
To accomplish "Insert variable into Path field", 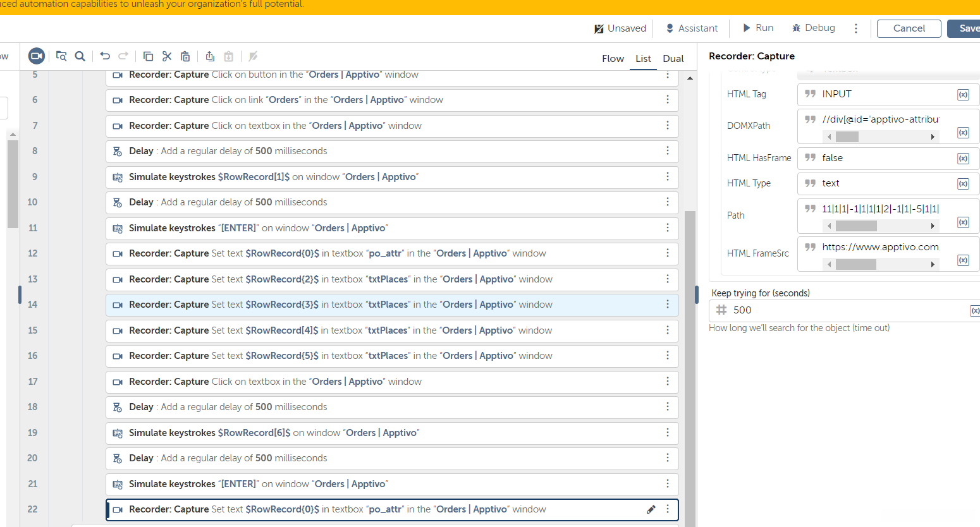I will 963,222.
